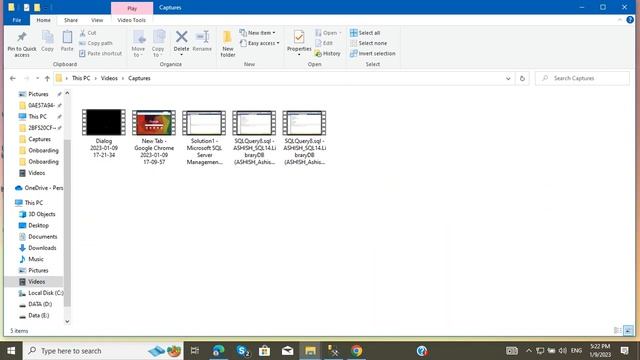The image size is (640, 360).
Task: Go back with the left arrow
Action: [13, 78]
